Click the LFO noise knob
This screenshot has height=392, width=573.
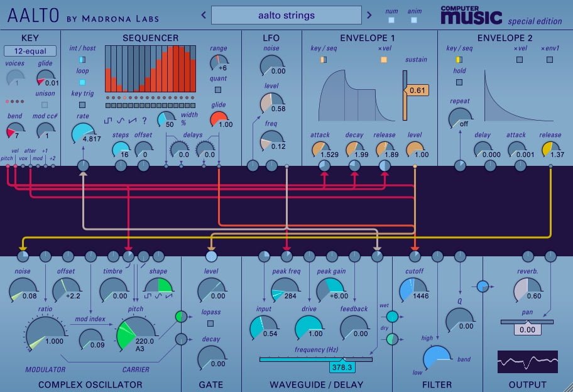click(271, 66)
